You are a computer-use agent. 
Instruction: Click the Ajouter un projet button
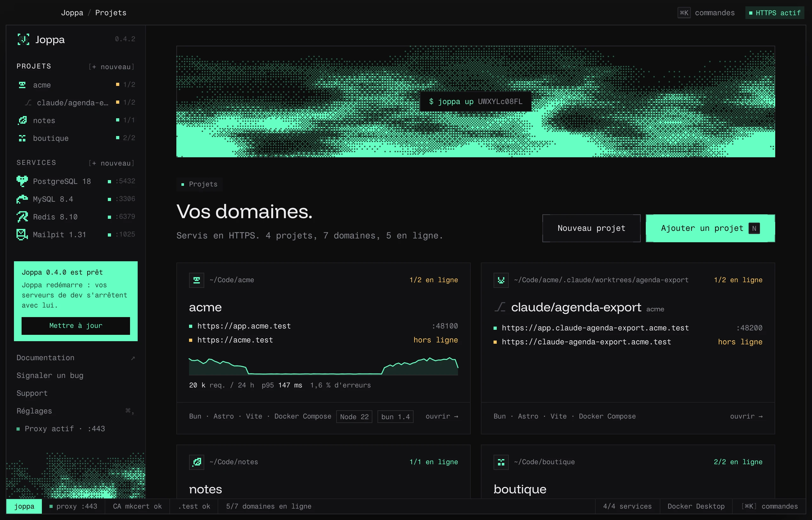(710, 228)
